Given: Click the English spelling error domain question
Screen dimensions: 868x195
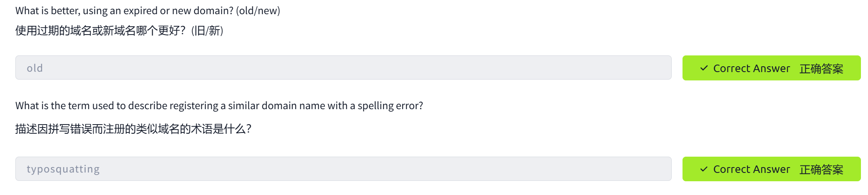Looking at the screenshot, I should (x=219, y=105).
